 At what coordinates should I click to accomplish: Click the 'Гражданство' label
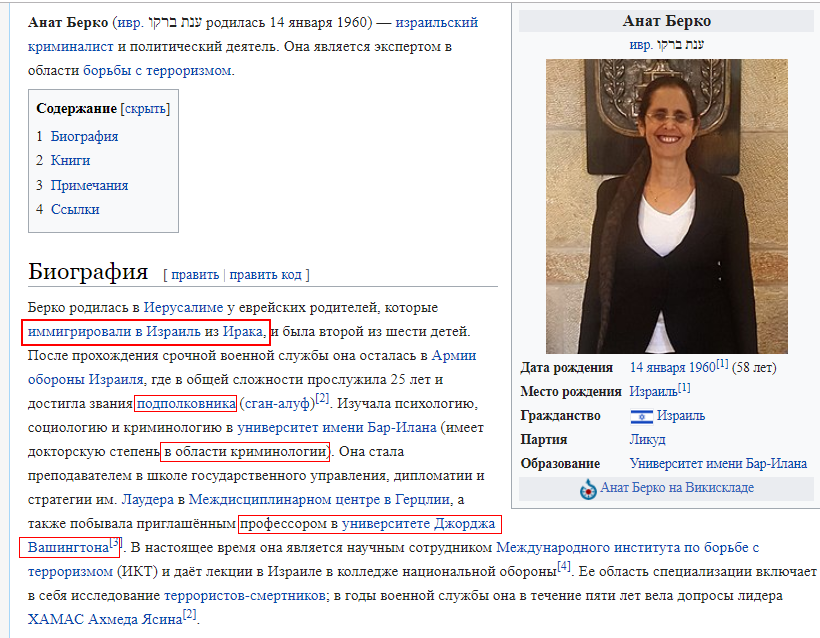tap(560, 416)
